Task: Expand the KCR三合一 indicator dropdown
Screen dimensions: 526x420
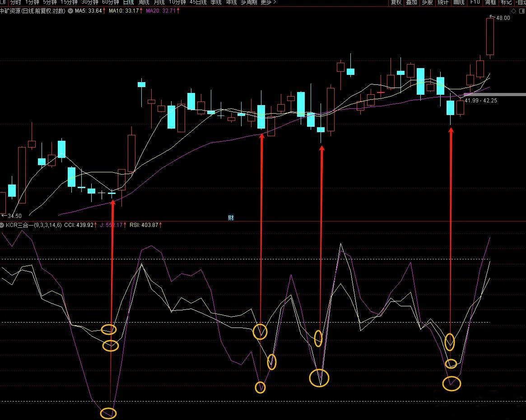Action: tap(2, 225)
